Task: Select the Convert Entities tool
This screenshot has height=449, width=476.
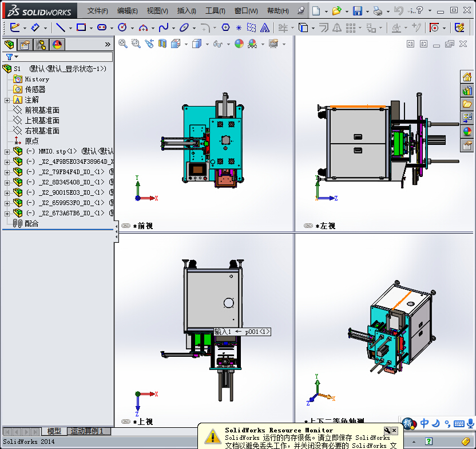Action: [x=303, y=27]
